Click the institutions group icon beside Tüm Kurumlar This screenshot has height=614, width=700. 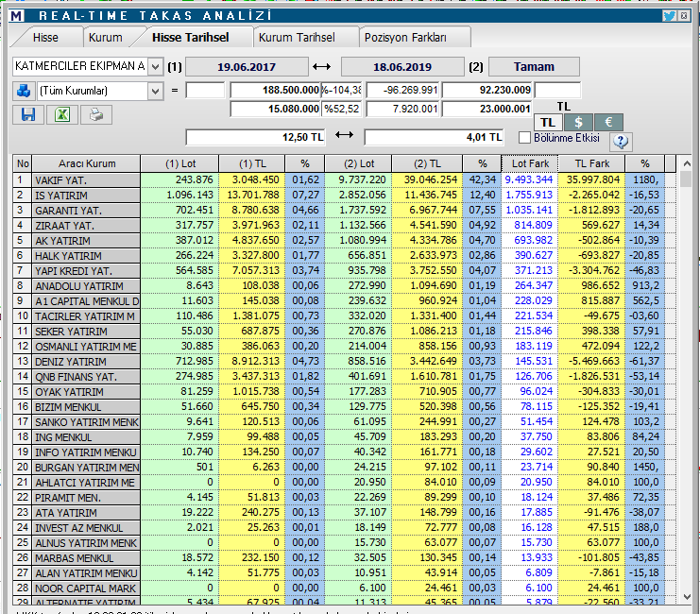pyautogui.click(x=24, y=91)
